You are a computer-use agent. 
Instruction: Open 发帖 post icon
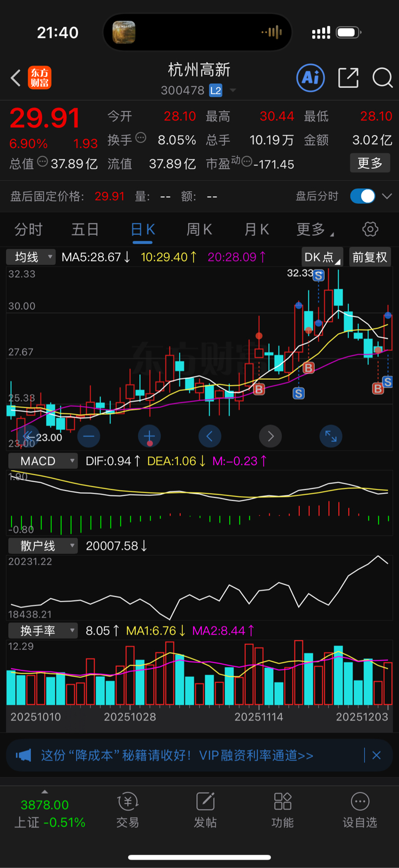[x=205, y=810]
